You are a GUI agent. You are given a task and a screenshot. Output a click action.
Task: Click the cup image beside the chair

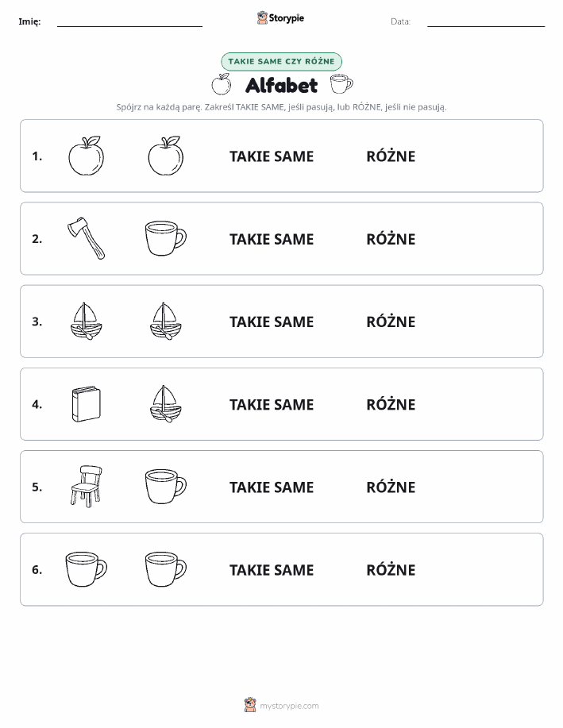click(166, 487)
